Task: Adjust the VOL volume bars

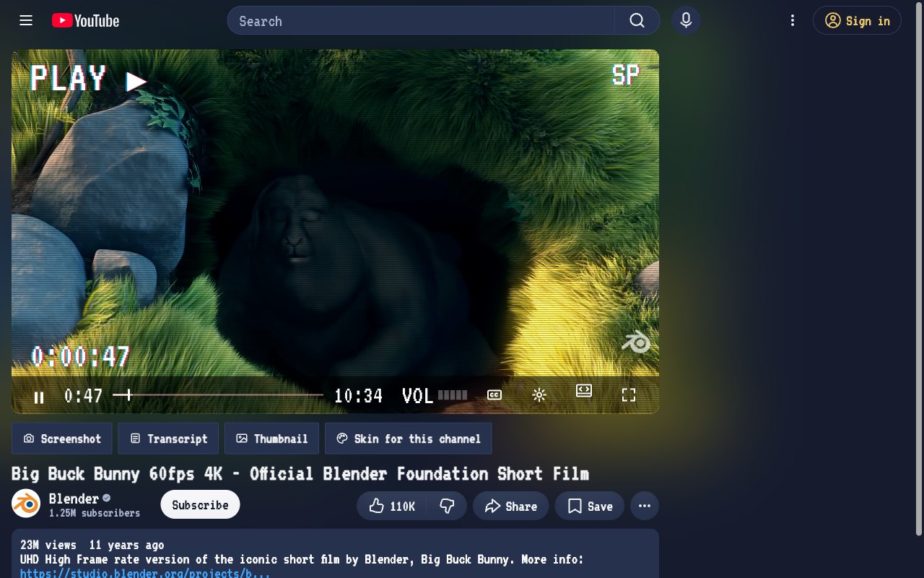Action: coord(453,395)
